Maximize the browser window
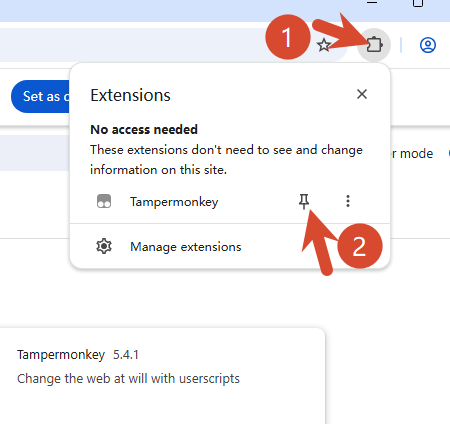The height and width of the screenshot is (424, 450). [x=418, y=3]
